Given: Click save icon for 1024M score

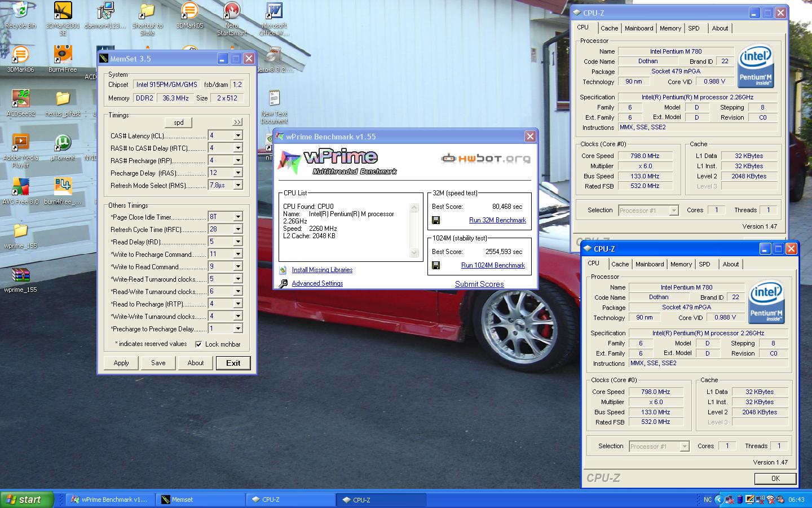Looking at the screenshot, I should [x=436, y=265].
